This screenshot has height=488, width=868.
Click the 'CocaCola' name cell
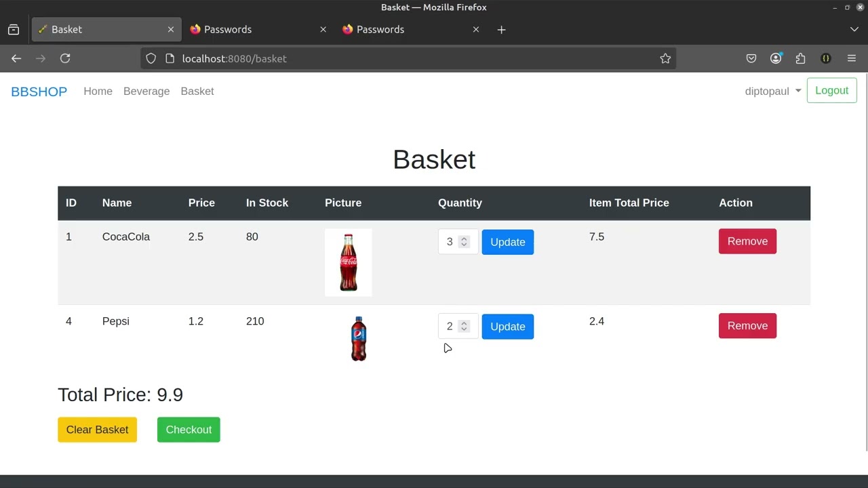tap(126, 237)
